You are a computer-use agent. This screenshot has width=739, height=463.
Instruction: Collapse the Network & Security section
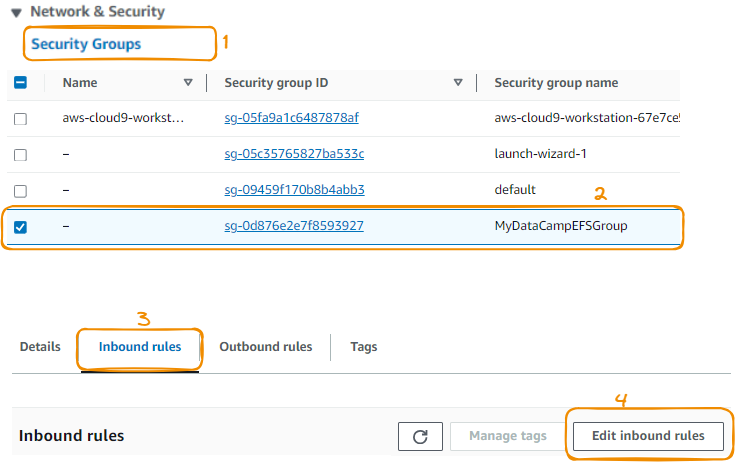[16, 13]
